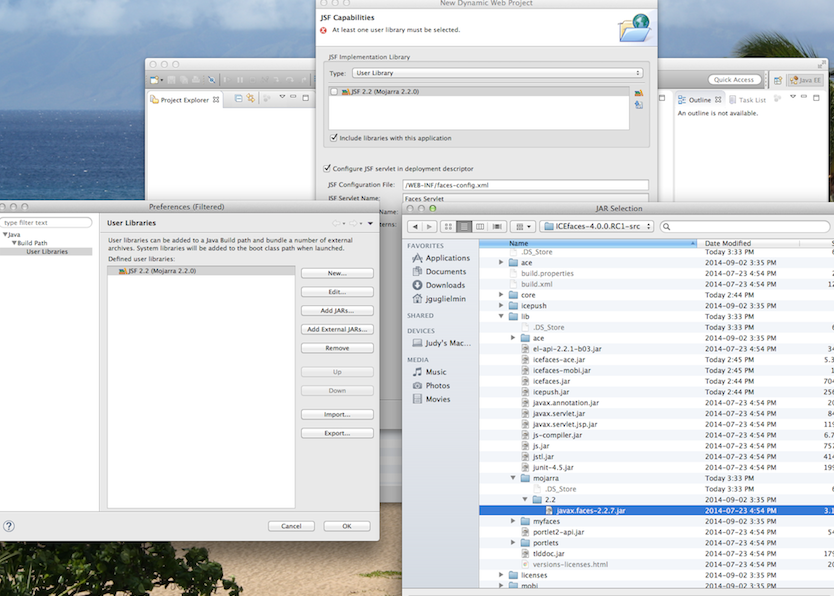Toggle Configure JSF servlet in deployment descriptor

[327, 168]
